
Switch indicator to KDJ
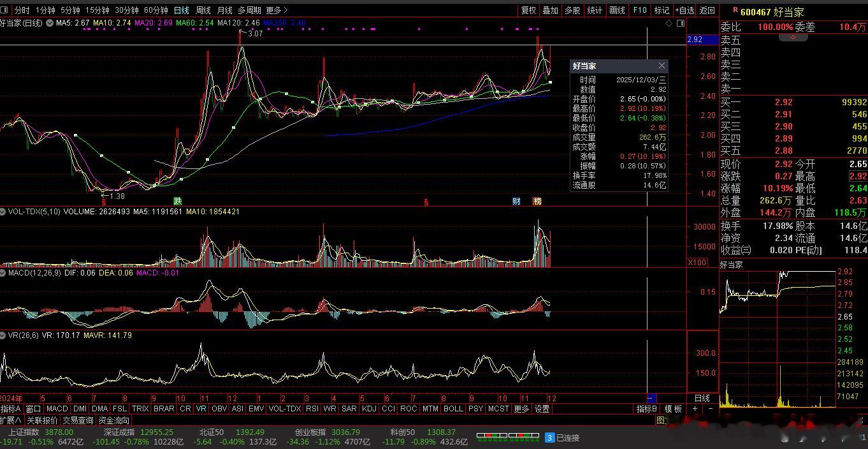[368, 409]
